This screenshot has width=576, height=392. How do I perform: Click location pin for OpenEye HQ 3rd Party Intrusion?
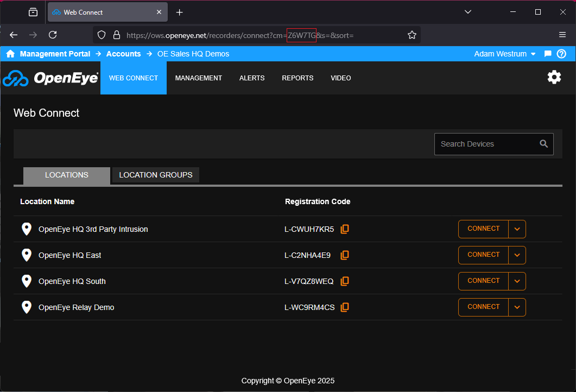(x=27, y=229)
